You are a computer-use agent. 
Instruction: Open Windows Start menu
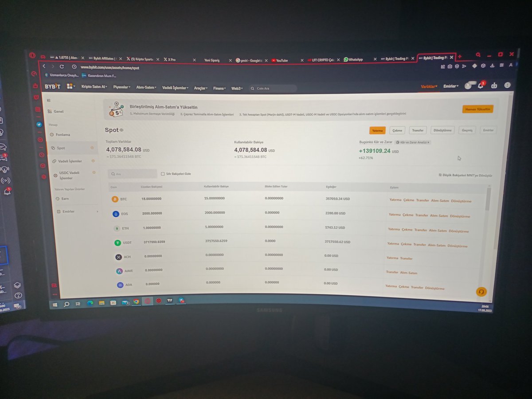click(x=55, y=305)
